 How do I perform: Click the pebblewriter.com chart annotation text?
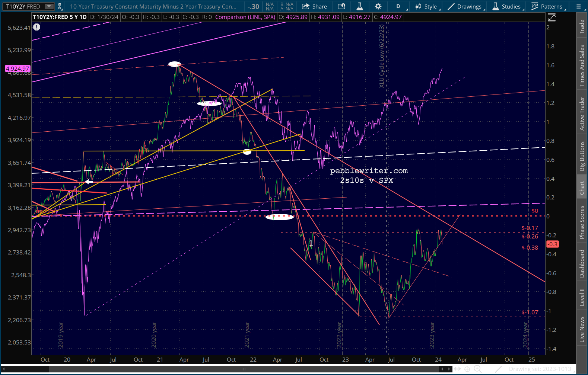coord(369,171)
